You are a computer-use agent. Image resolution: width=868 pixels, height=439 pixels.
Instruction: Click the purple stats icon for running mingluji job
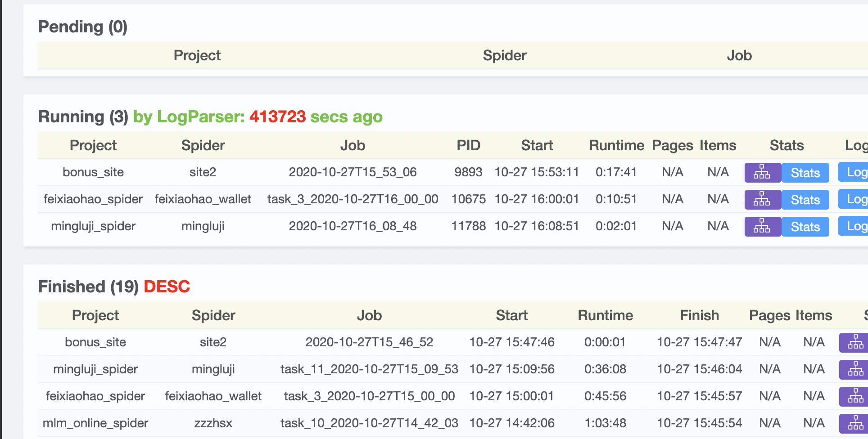pyautogui.click(x=763, y=227)
